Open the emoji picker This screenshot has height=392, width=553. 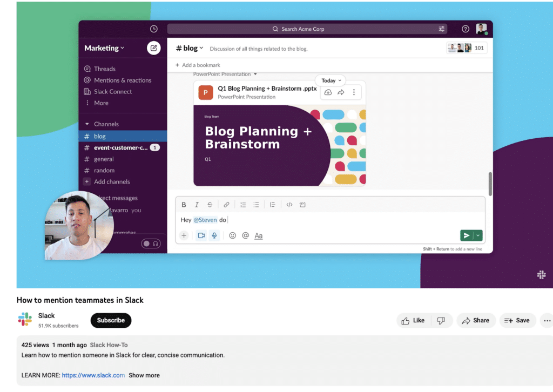click(232, 235)
